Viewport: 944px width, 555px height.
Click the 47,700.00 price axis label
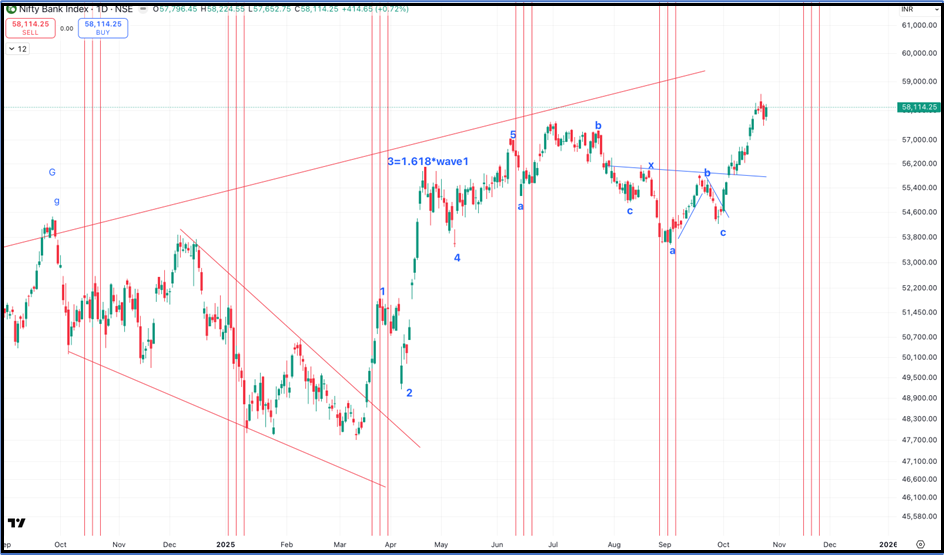point(921,440)
